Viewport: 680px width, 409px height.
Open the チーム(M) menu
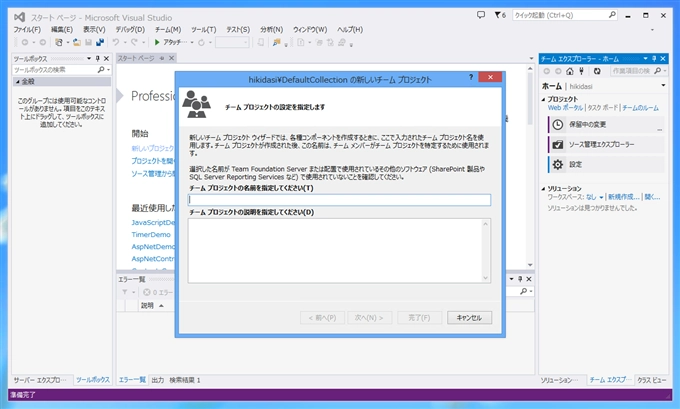[x=168, y=29]
